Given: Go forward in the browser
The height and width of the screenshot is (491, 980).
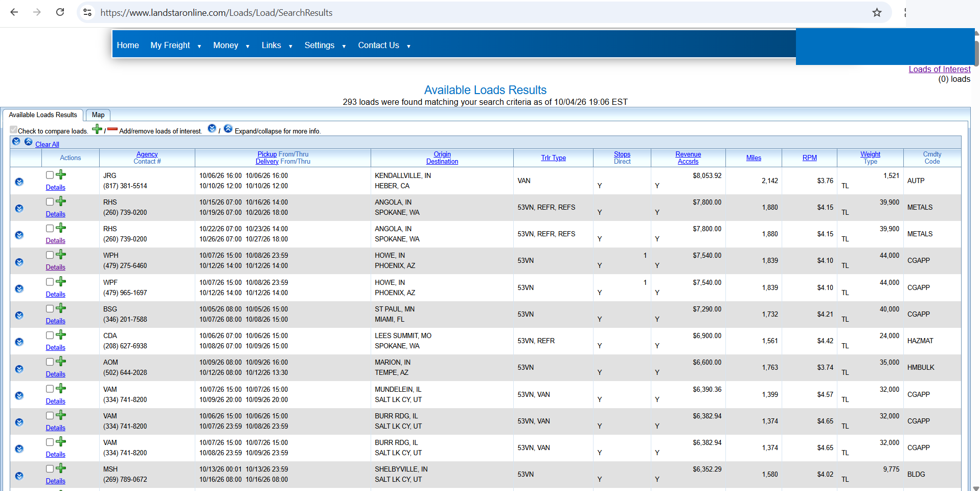Looking at the screenshot, I should pyautogui.click(x=37, y=12).
